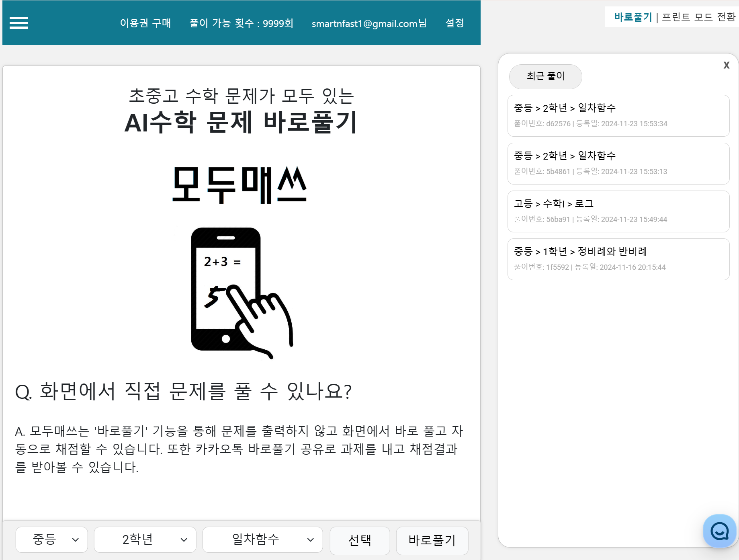Expand the 2학년 grade dropdown

click(145, 539)
